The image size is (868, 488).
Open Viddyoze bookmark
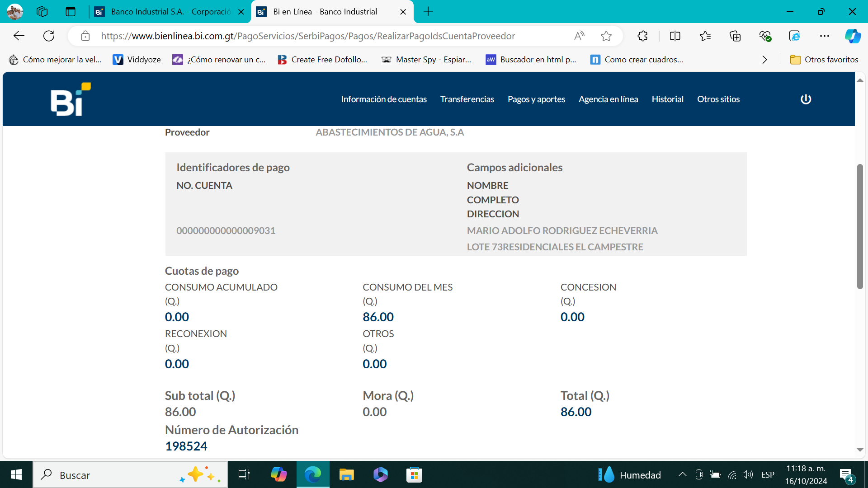point(137,60)
